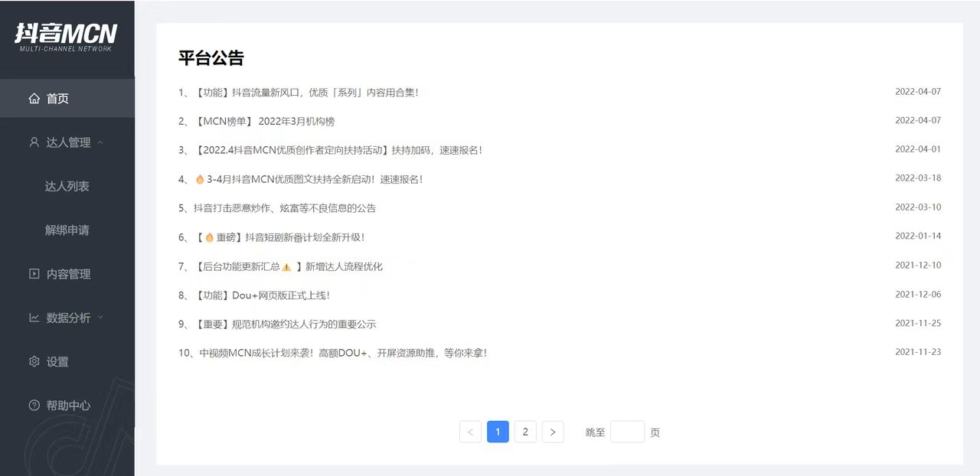Open 解绑申请 submenu item

67,230
